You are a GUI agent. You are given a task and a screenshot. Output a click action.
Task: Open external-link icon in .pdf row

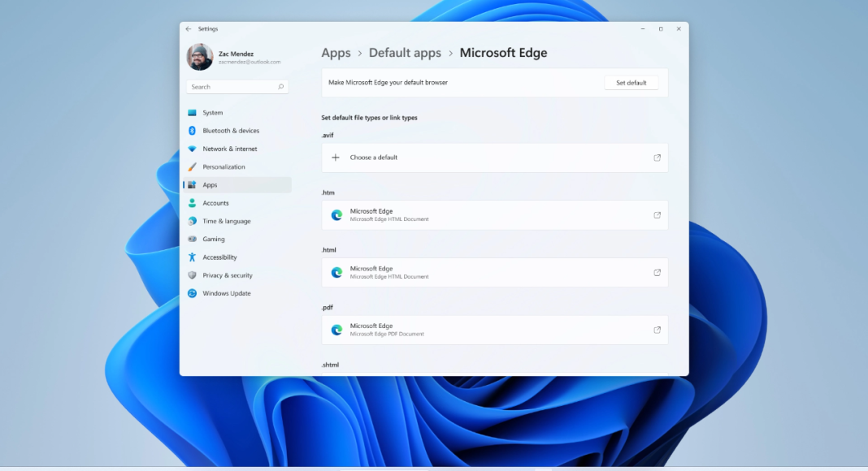click(x=657, y=330)
